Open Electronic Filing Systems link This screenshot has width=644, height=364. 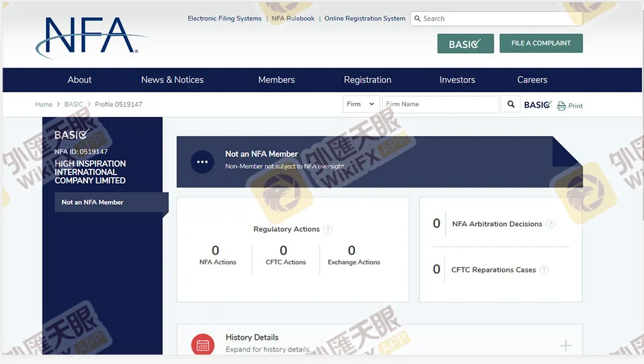pyautogui.click(x=225, y=19)
